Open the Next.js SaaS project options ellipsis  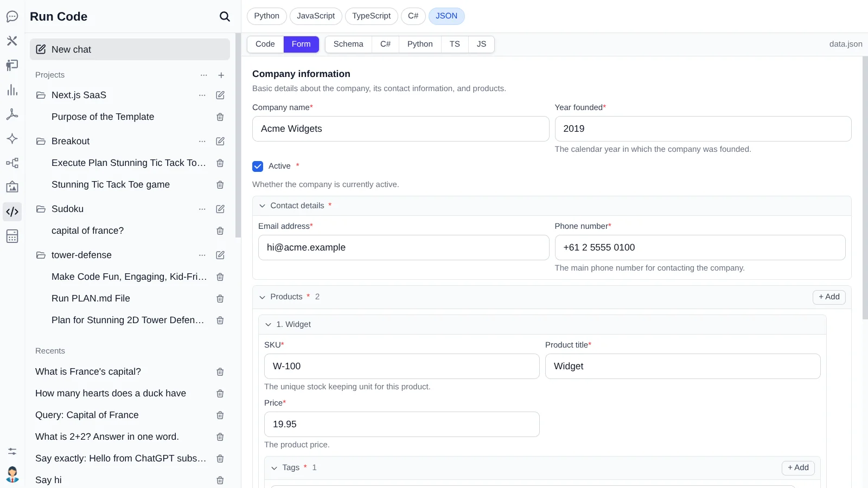202,95
